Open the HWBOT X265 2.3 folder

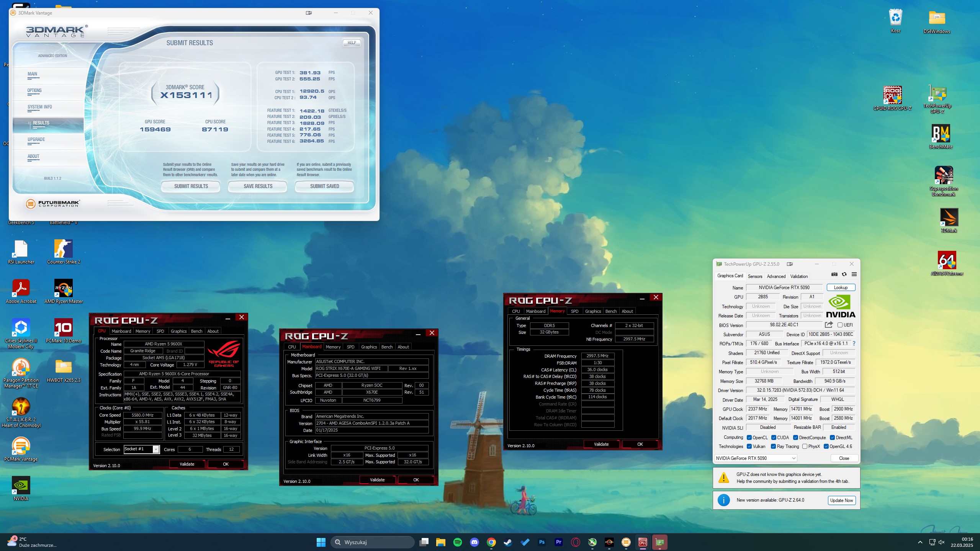(64, 370)
